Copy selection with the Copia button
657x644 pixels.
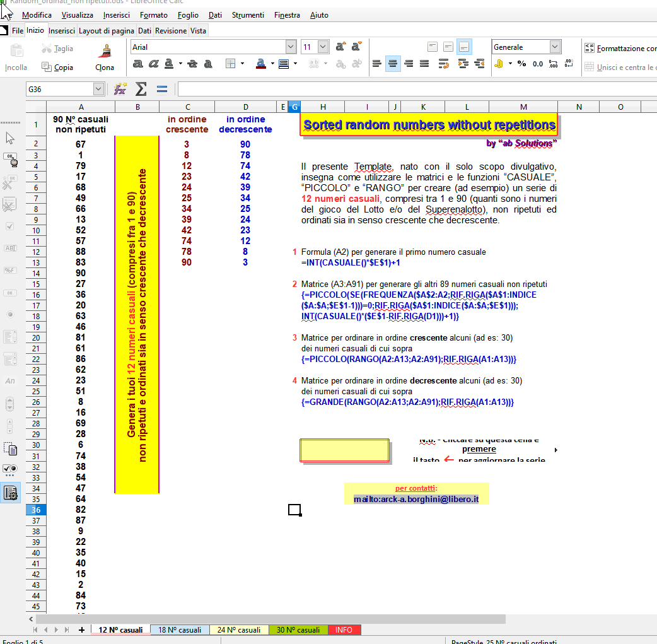pyautogui.click(x=57, y=67)
